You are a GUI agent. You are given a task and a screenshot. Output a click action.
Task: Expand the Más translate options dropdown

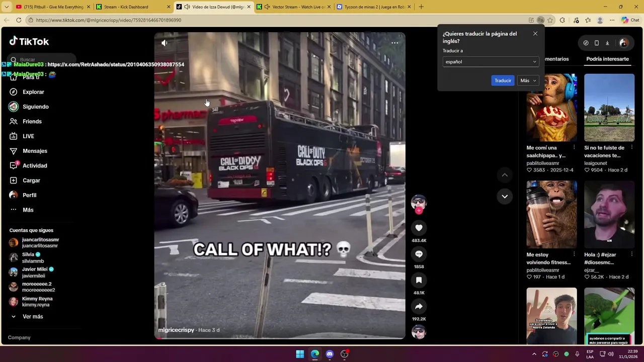point(528,80)
